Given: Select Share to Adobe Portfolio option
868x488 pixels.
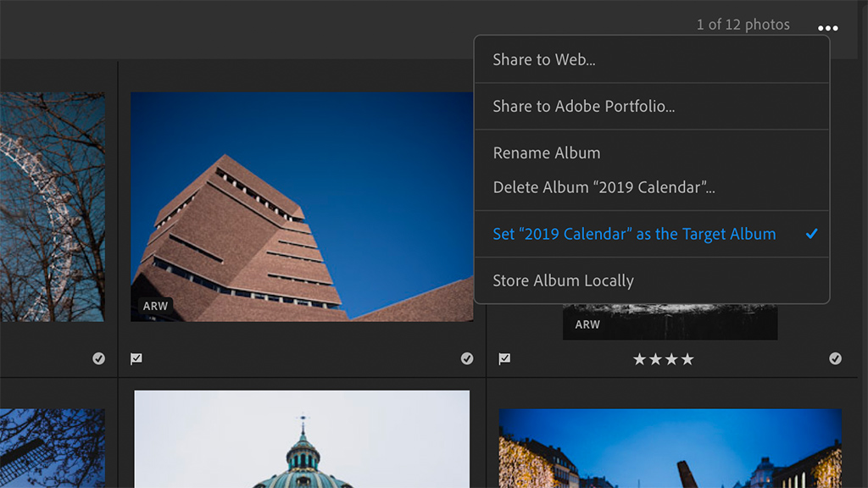Looking at the screenshot, I should [584, 107].
